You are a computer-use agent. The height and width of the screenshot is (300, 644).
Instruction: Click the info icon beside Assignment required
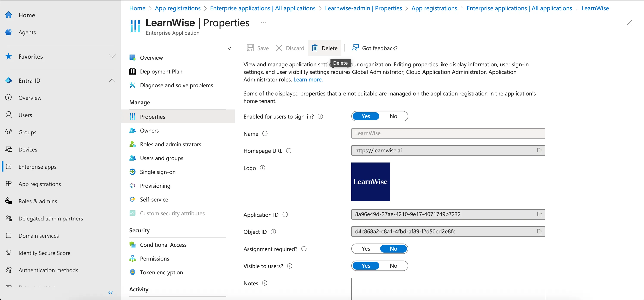[x=304, y=249]
